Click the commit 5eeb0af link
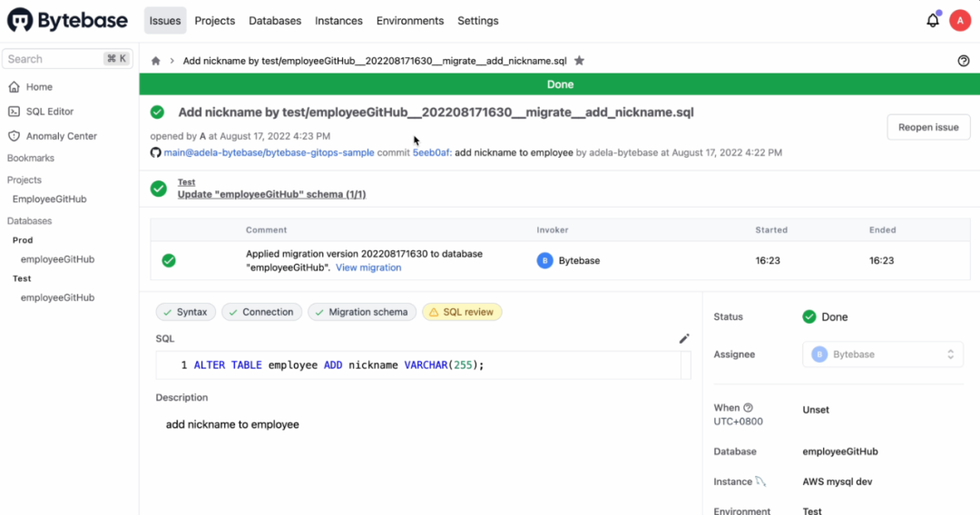Viewport: 980px width, 515px height. point(431,152)
